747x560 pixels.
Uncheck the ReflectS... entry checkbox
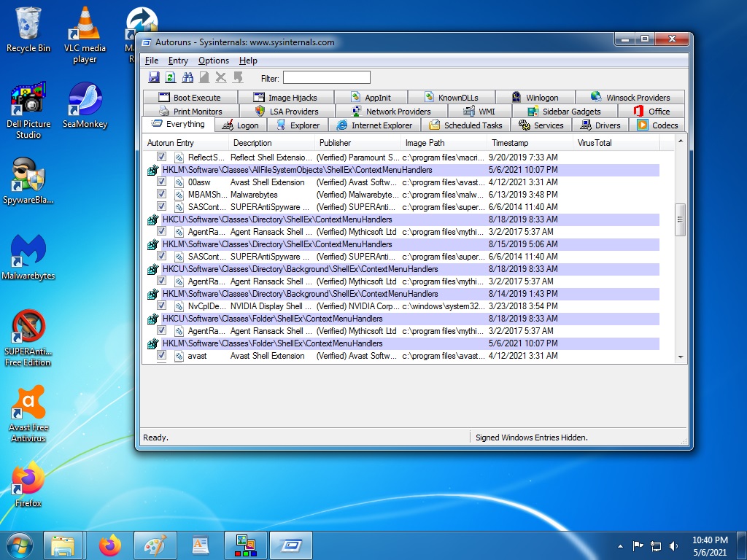[161, 157]
